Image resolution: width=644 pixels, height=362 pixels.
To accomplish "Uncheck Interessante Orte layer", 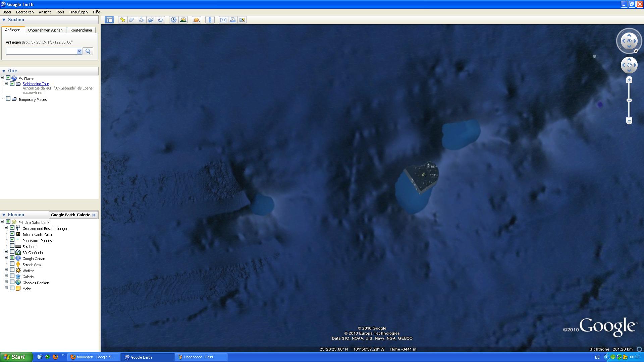I will coord(12,234).
